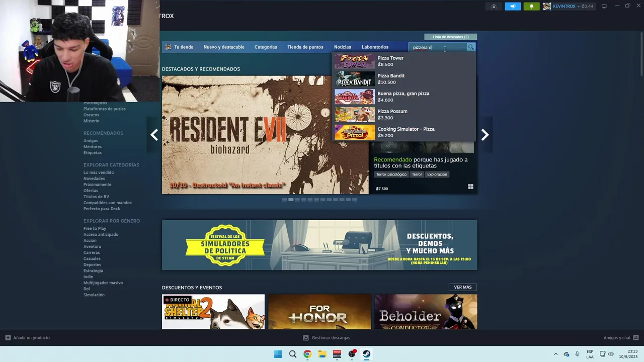This screenshot has height=362, width=644.
Task: Open Resident Evil 7 biohazard featured banner
Action: point(265,135)
